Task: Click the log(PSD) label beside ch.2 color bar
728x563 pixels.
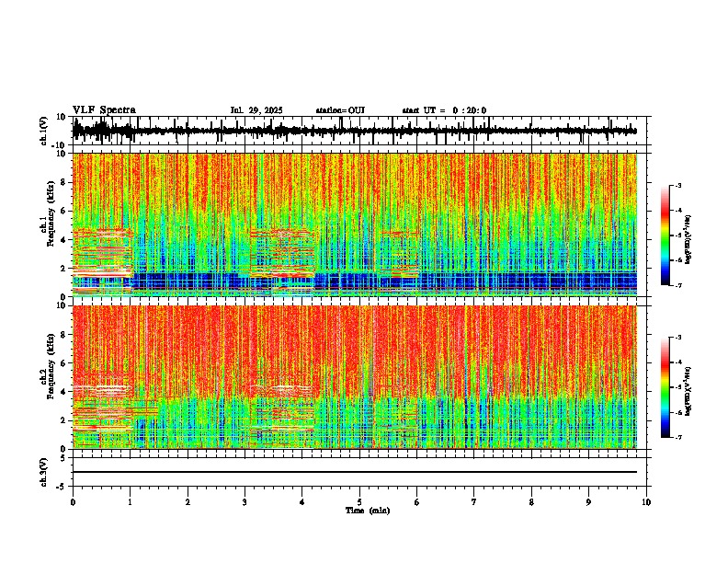Action: tap(688, 391)
